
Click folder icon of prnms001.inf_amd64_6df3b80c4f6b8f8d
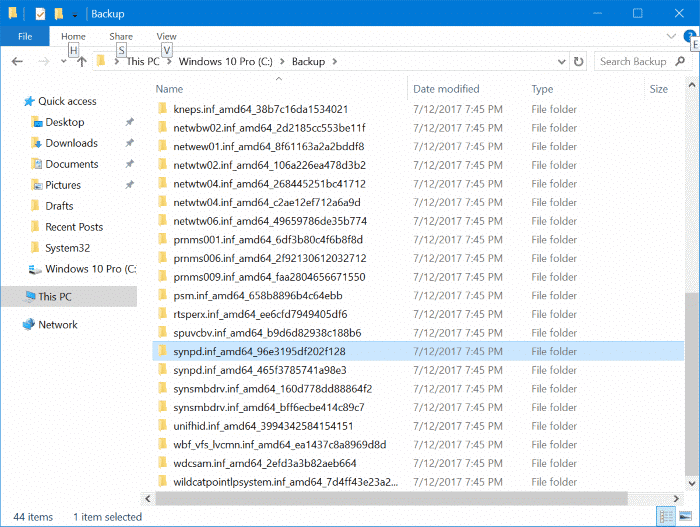(162, 239)
